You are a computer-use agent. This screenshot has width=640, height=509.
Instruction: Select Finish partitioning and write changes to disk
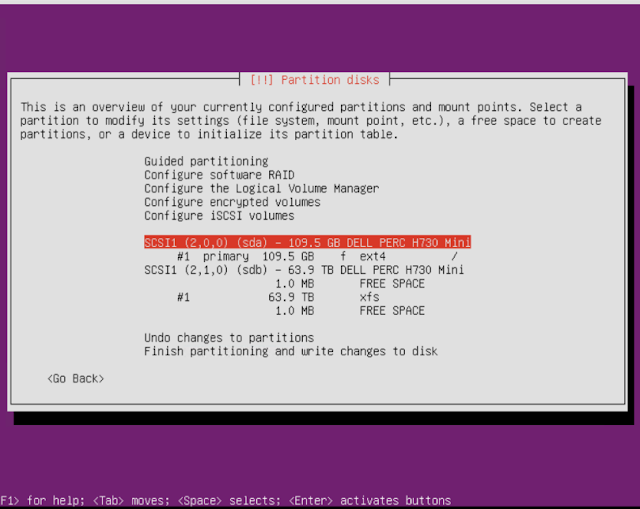click(291, 351)
